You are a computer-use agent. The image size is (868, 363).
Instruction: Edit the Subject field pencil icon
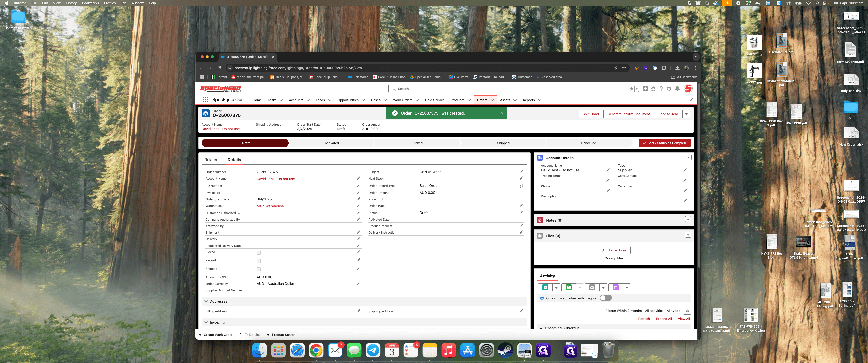click(x=521, y=172)
